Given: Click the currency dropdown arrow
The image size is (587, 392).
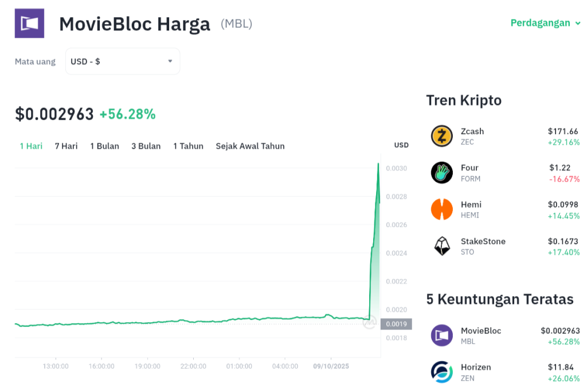Looking at the screenshot, I should click(170, 61).
